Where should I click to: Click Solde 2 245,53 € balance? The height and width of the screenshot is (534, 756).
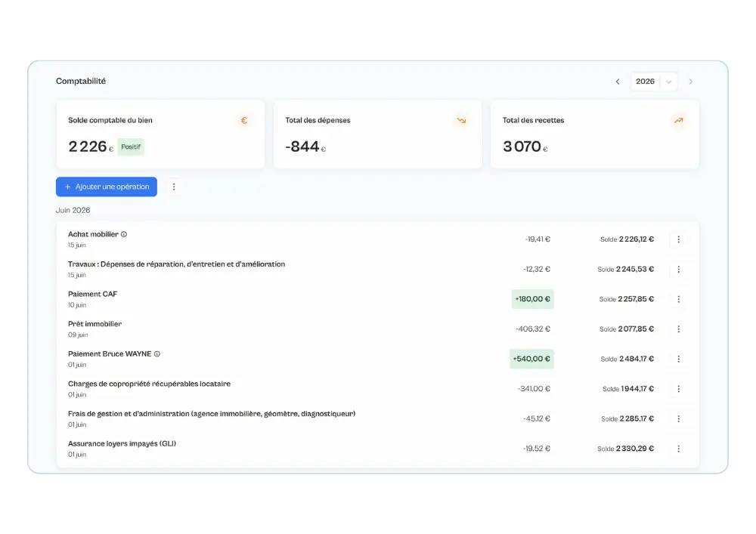[626, 269]
